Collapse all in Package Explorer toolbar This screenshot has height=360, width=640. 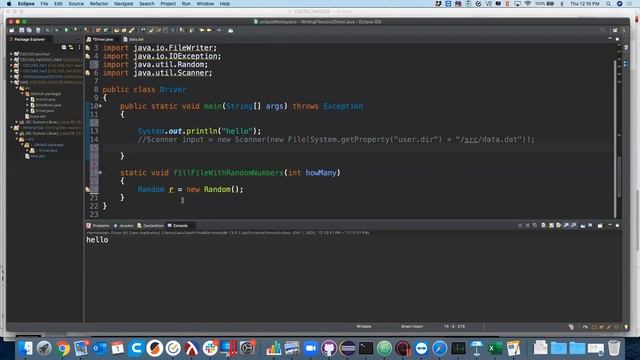(x=64, y=47)
